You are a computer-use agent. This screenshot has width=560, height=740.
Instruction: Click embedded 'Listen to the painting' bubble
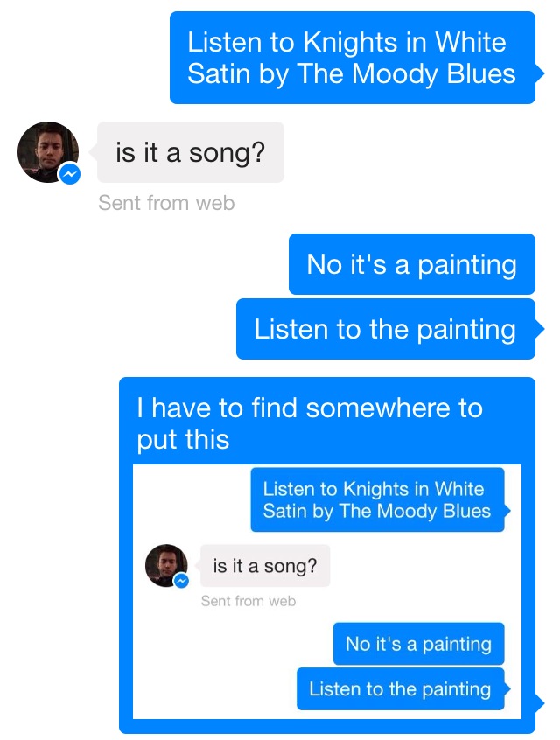[400, 688]
